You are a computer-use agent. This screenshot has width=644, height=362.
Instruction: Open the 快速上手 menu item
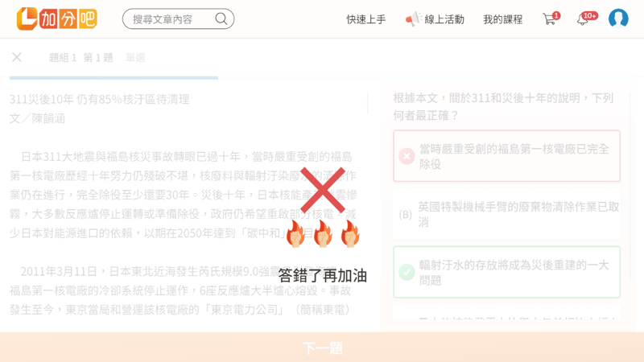tap(366, 19)
